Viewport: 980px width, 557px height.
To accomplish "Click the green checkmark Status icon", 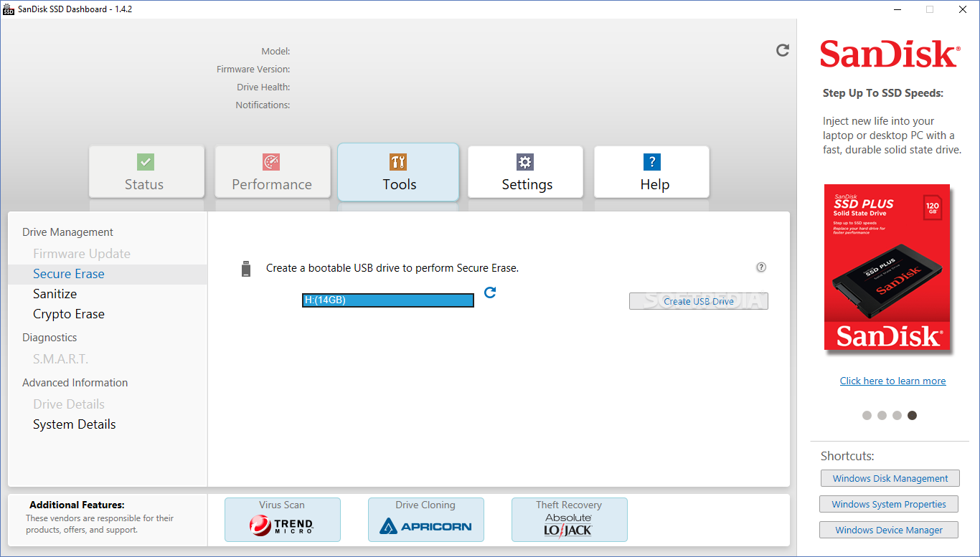I will coord(146,161).
